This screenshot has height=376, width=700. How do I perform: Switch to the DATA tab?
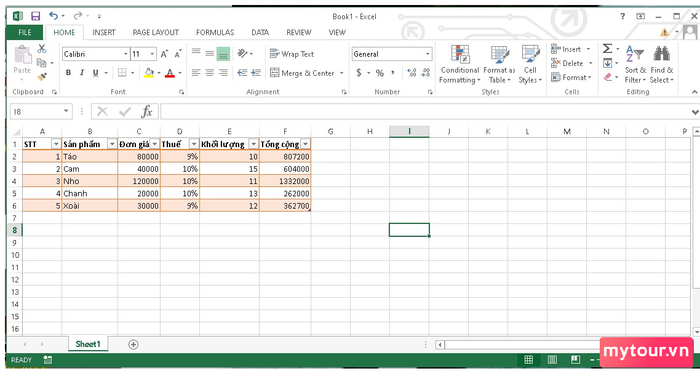pyautogui.click(x=260, y=33)
